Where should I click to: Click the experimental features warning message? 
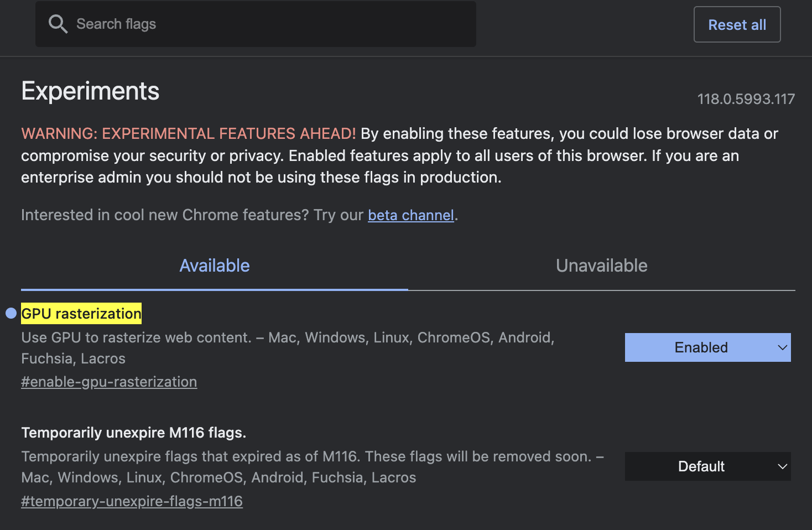click(x=387, y=155)
